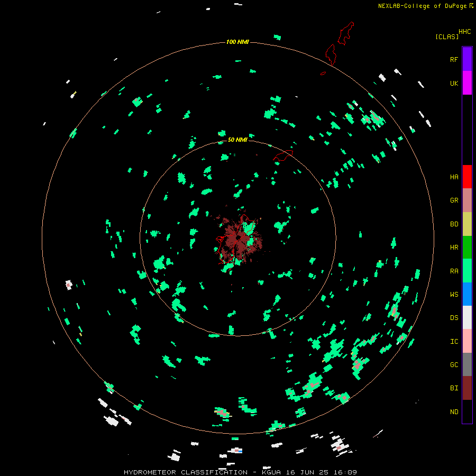Click the HYDROMETEOR CLASSIFICATION title text

pyautogui.click(x=186, y=472)
